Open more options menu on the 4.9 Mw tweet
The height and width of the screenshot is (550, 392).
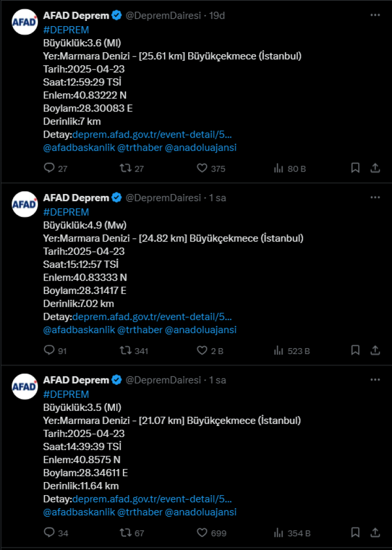(x=375, y=198)
